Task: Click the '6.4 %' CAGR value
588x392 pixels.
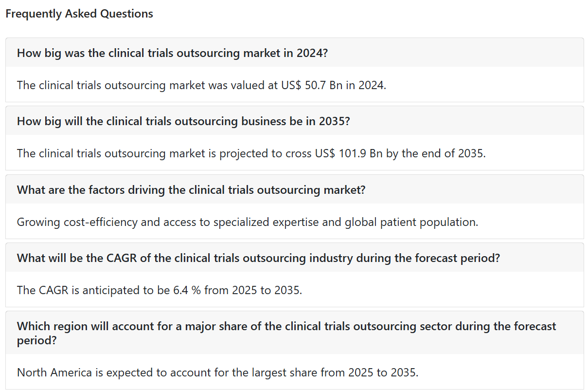Action: click(187, 290)
